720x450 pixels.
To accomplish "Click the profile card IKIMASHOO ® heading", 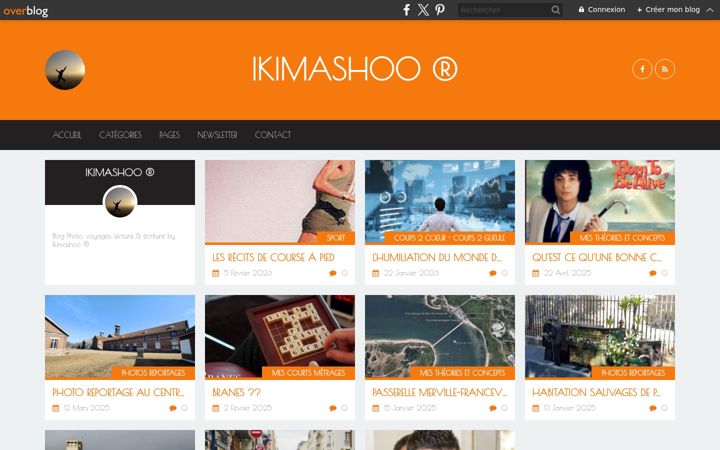I will 120,172.
